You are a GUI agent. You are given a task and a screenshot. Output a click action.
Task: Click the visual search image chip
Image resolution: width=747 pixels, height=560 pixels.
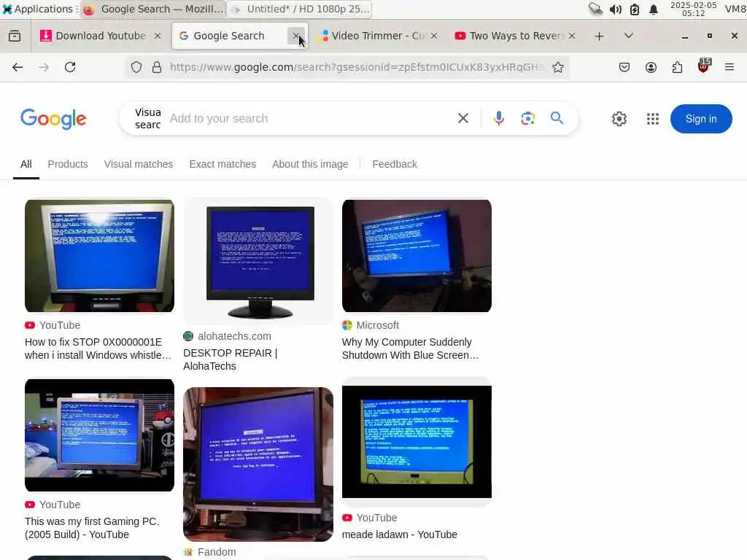(147, 119)
